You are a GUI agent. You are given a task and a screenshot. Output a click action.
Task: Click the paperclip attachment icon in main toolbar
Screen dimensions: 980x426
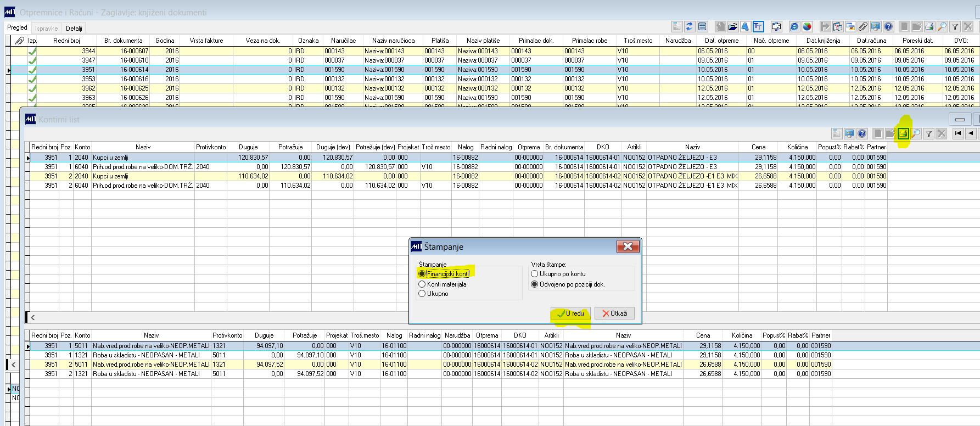[863, 26]
